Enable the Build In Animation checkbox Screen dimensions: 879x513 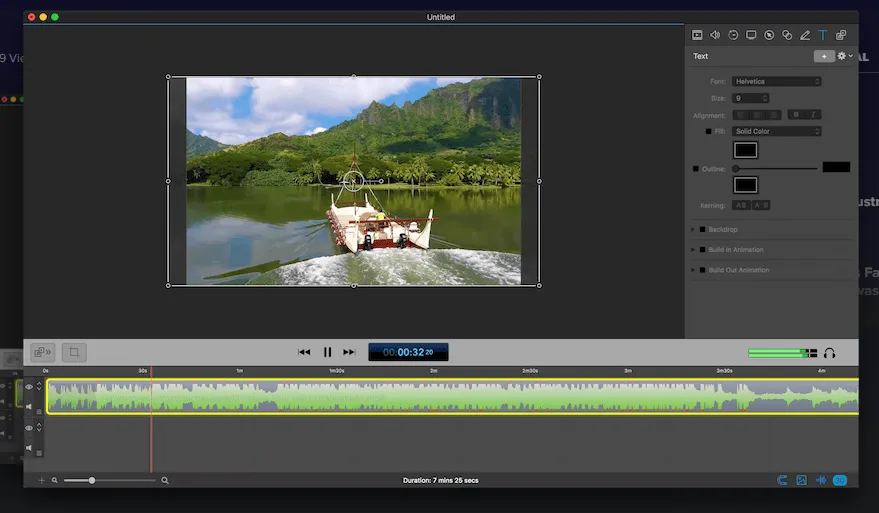(702, 249)
